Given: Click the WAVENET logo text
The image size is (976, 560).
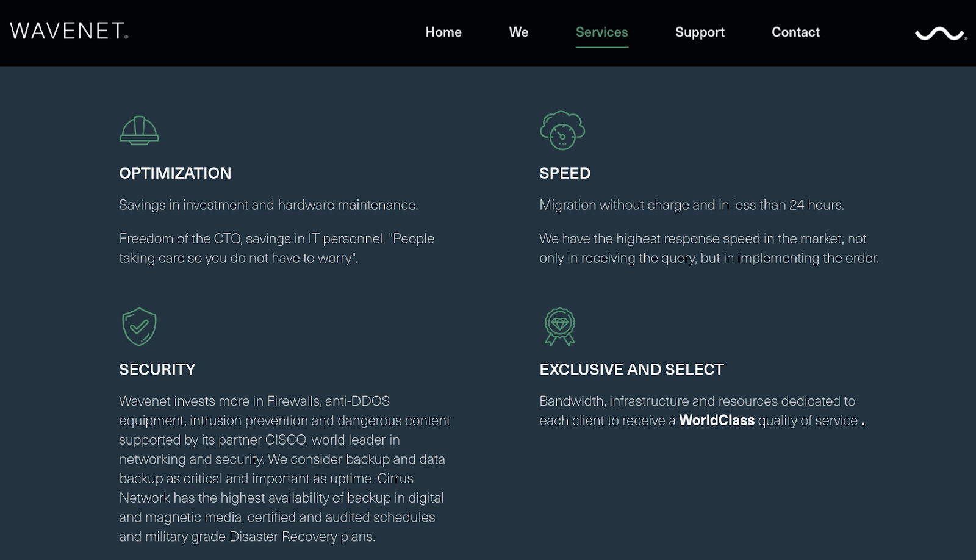Looking at the screenshot, I should (69, 31).
